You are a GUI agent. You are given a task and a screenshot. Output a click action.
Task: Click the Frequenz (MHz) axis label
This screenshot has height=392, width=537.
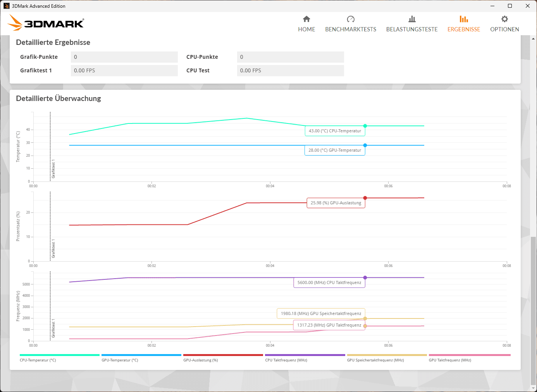[18, 306]
